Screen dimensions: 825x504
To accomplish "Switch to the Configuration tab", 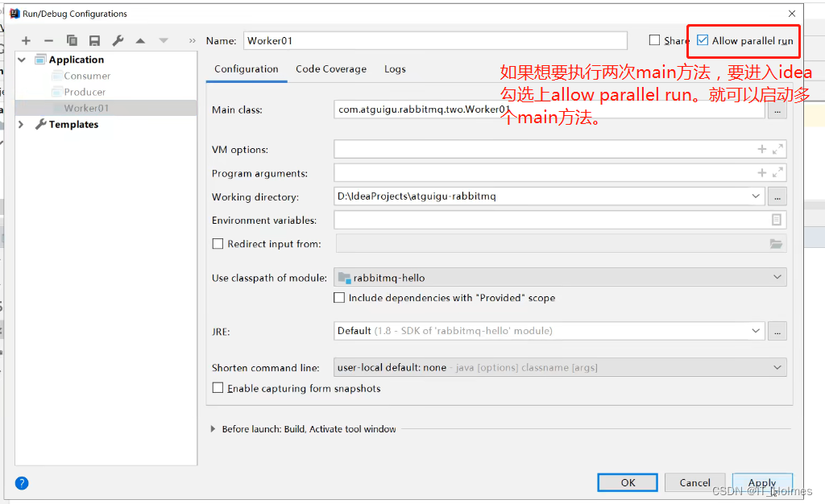I will click(x=247, y=69).
